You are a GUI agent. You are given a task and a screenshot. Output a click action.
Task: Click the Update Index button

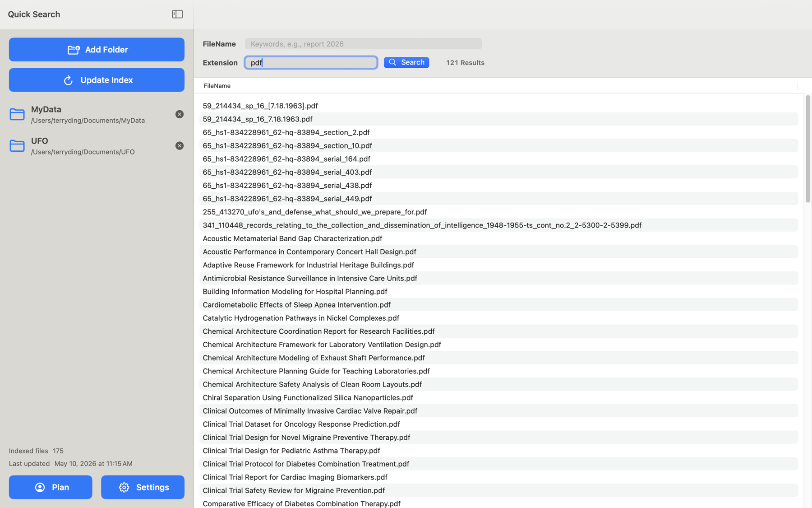tap(97, 80)
